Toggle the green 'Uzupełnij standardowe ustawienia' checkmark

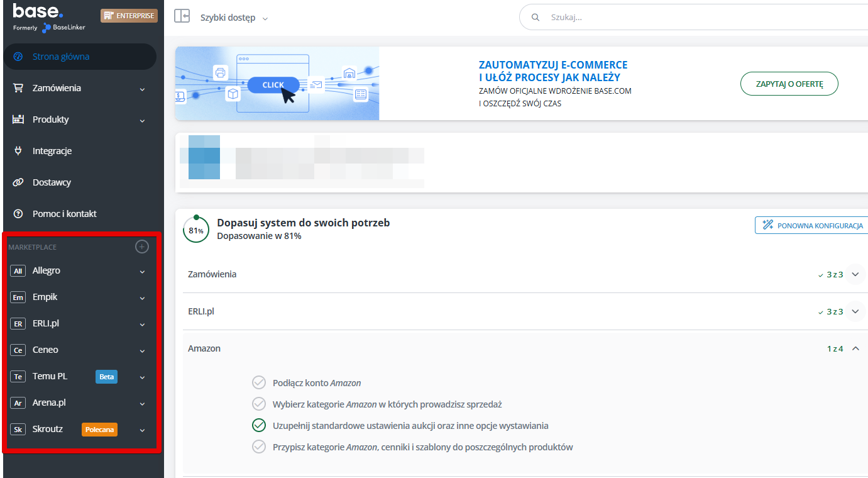tap(258, 425)
